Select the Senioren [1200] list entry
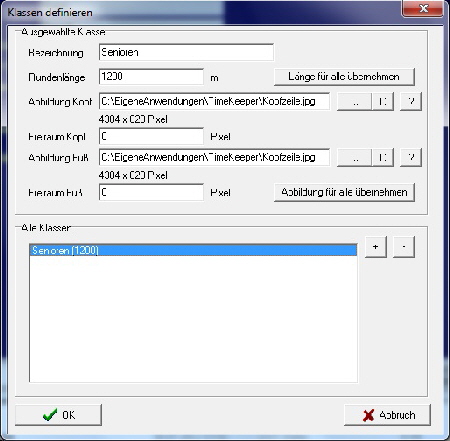The image size is (450, 441). point(193,250)
